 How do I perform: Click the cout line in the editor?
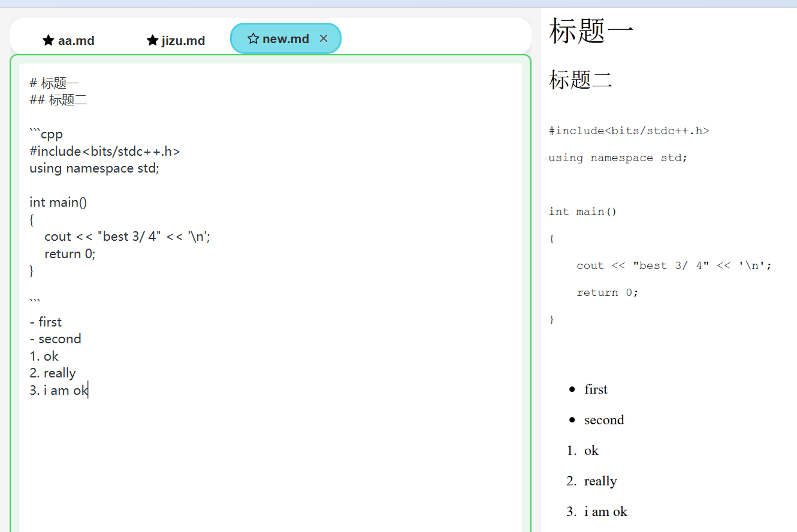click(x=128, y=236)
